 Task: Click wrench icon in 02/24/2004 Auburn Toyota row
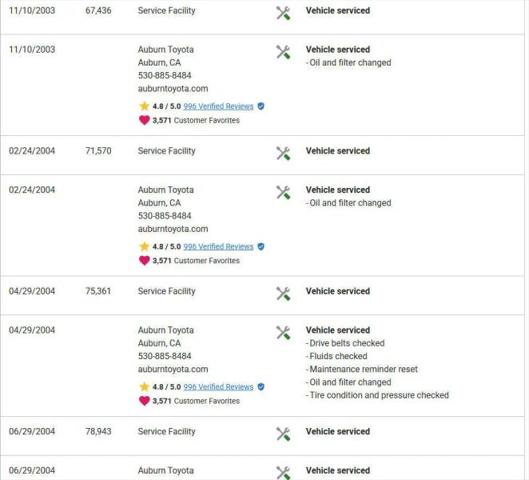[283, 193]
